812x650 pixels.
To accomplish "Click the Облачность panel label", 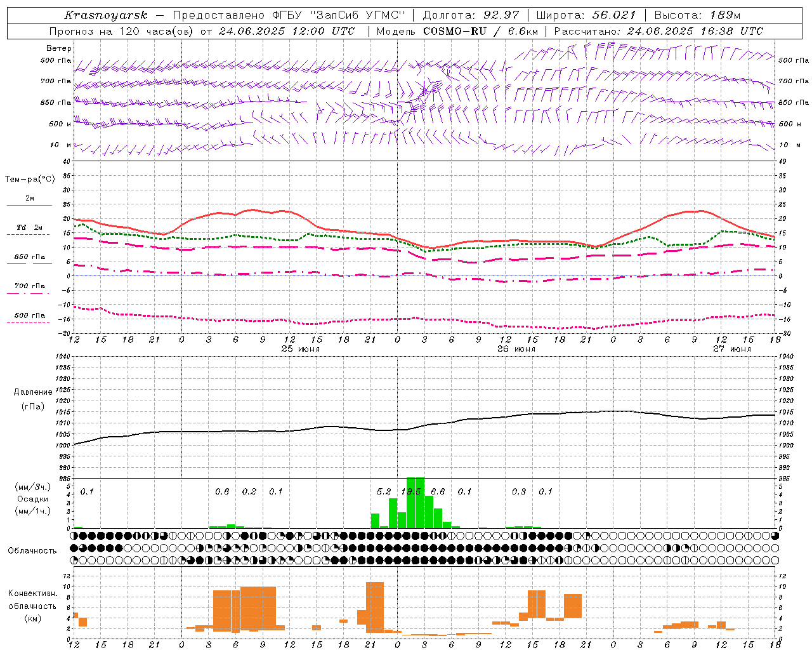I will pyautogui.click(x=32, y=551).
